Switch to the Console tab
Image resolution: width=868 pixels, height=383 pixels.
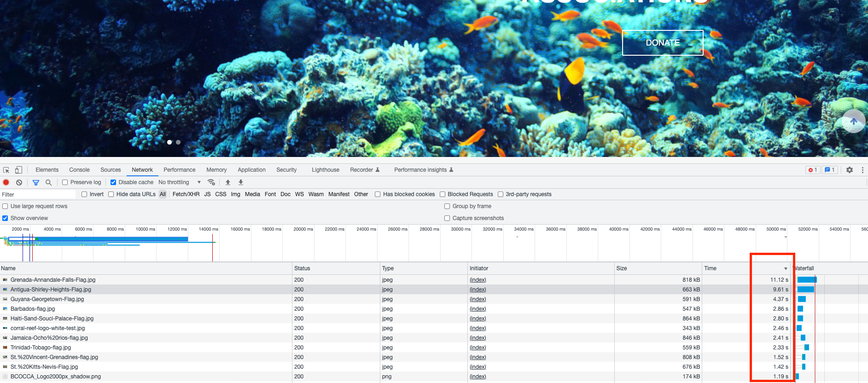pyautogui.click(x=79, y=170)
